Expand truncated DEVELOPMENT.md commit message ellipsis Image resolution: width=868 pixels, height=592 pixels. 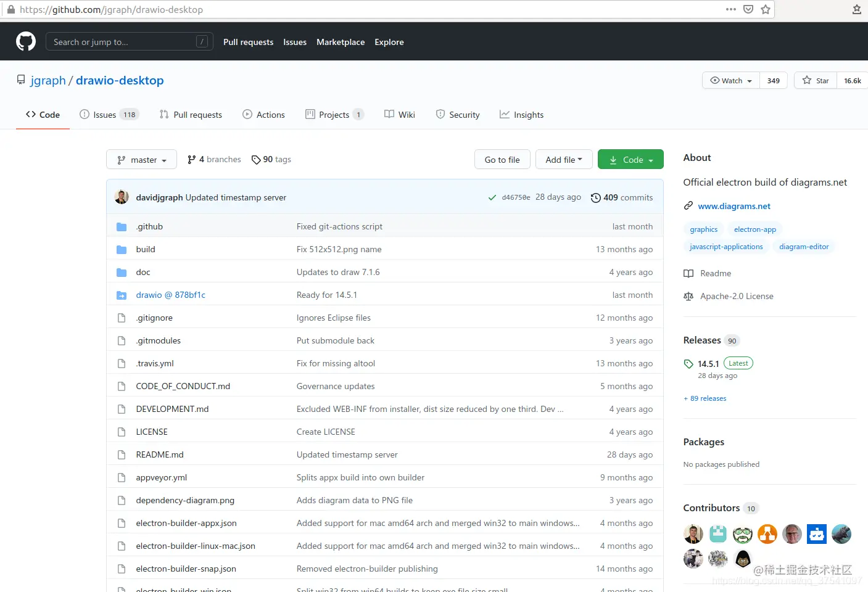(560, 409)
